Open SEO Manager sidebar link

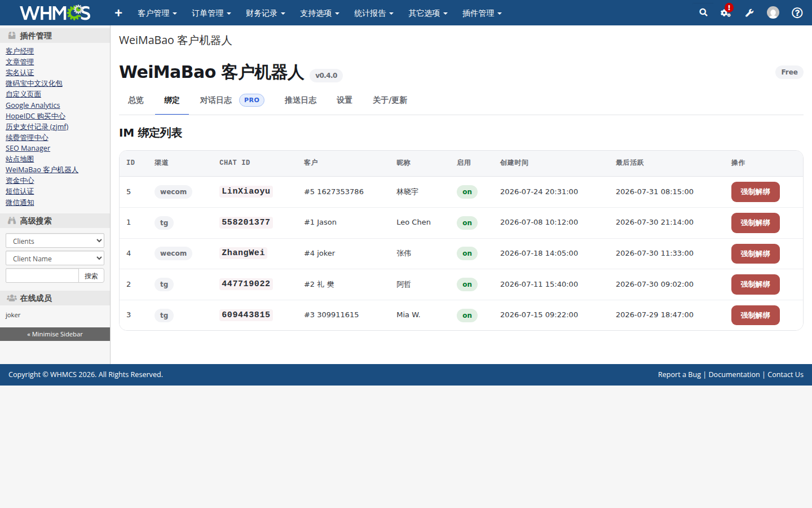click(28, 148)
